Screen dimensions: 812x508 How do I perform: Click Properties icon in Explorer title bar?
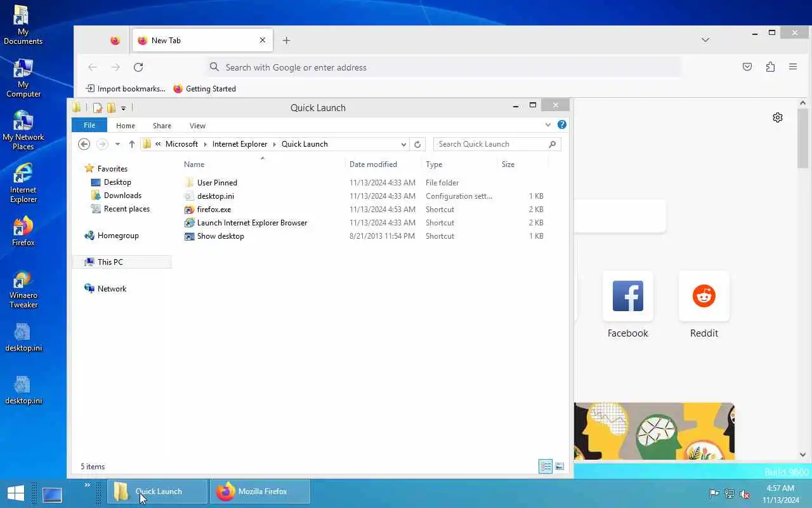98,108
